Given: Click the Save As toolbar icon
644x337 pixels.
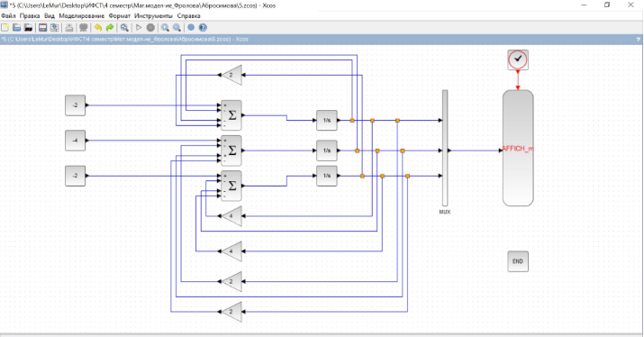Looking at the screenshot, I should [x=54, y=28].
